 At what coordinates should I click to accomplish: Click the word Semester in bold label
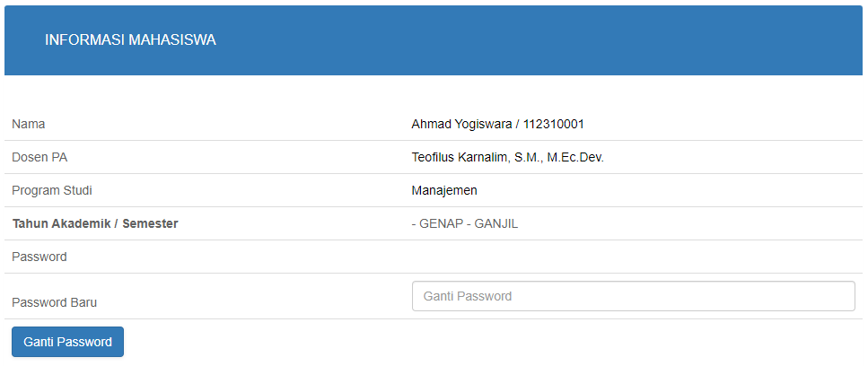(151, 224)
